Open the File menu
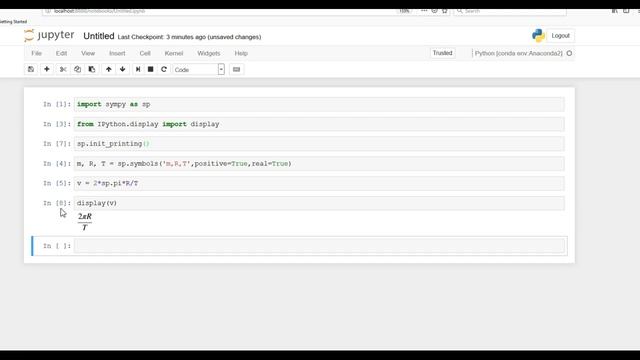640x360 pixels. click(x=36, y=53)
